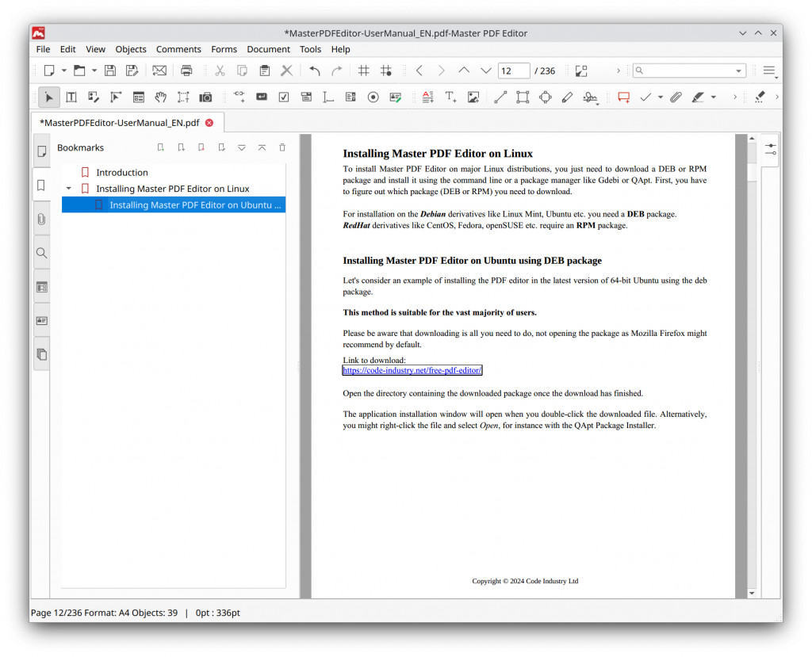Open the code-industry.net free-pdf-editor download link
The width and height of the screenshot is (812, 657).
[x=412, y=369]
